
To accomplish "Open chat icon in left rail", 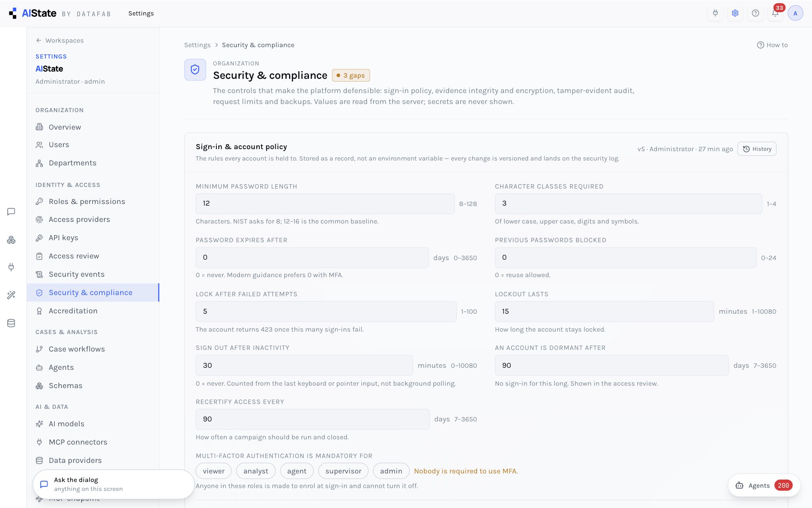I will click(x=11, y=212).
